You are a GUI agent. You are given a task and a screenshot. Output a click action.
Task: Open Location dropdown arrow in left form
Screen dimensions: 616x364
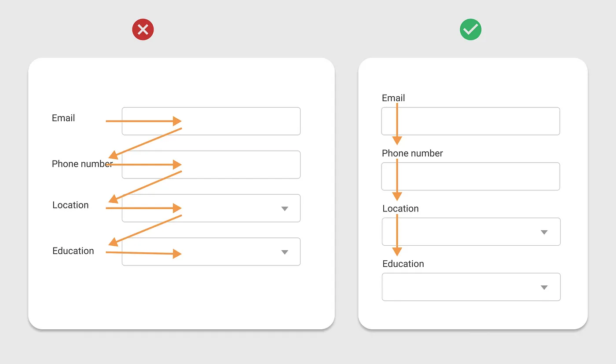click(285, 208)
